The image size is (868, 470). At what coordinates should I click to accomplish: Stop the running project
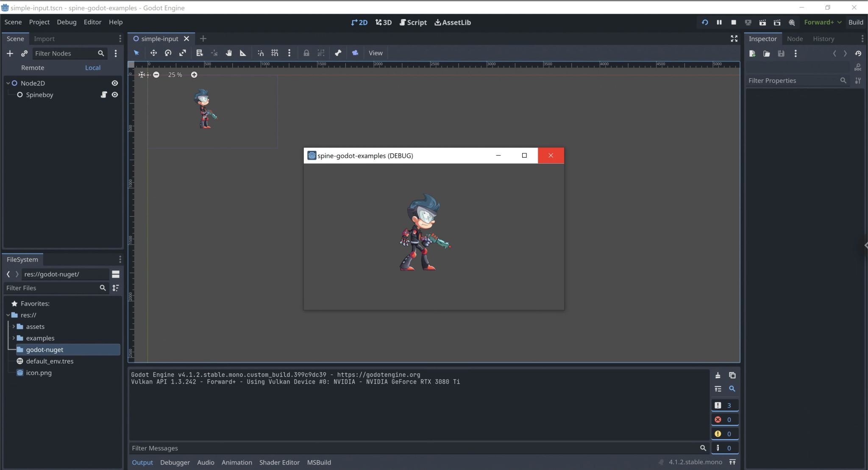coord(734,22)
